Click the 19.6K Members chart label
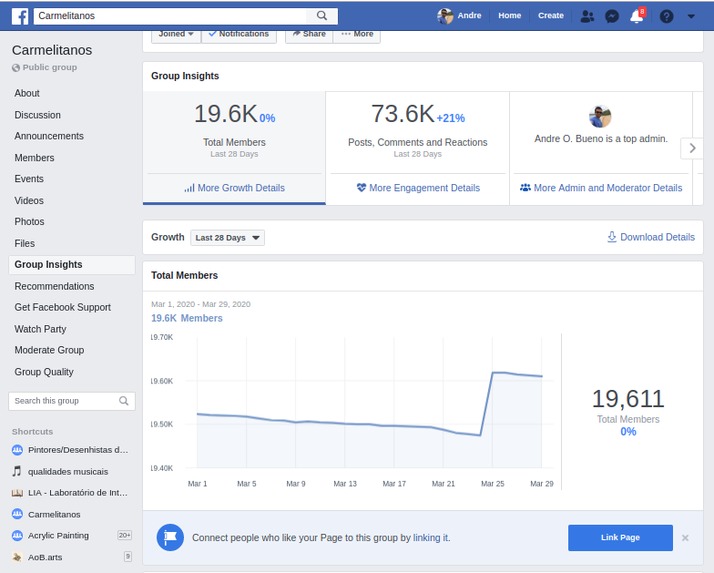The width and height of the screenshot is (714, 573). pos(187,318)
